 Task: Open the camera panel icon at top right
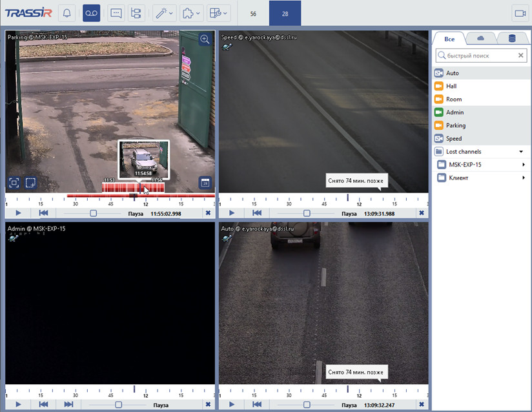pos(519,13)
